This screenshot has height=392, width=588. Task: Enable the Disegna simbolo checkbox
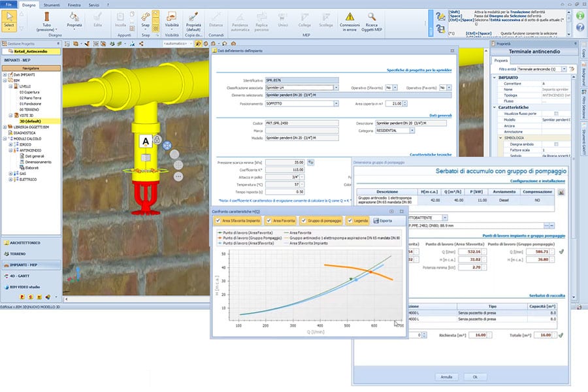click(x=556, y=144)
